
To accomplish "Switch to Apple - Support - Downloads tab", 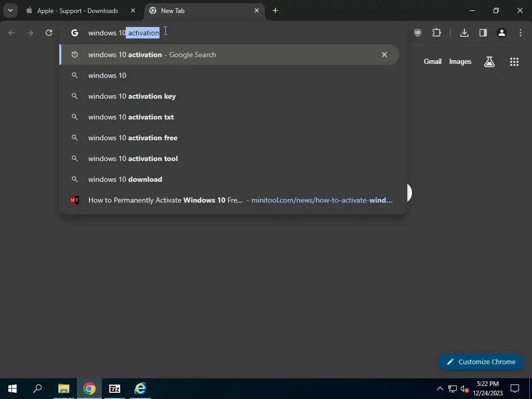I will pos(81,11).
